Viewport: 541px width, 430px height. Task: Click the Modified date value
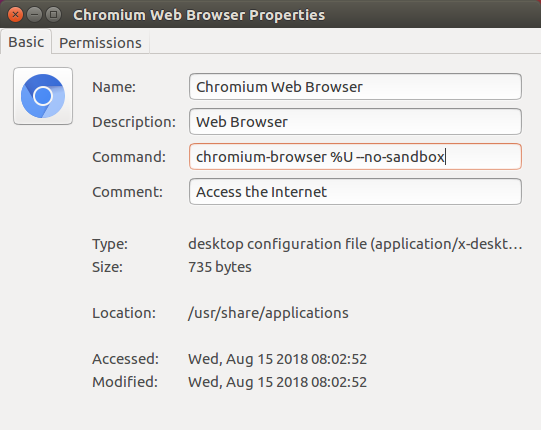tap(277, 382)
